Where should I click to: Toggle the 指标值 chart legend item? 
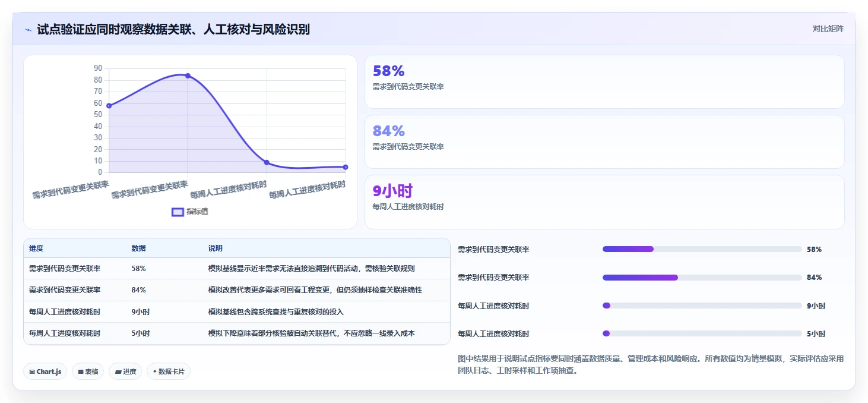pos(190,212)
